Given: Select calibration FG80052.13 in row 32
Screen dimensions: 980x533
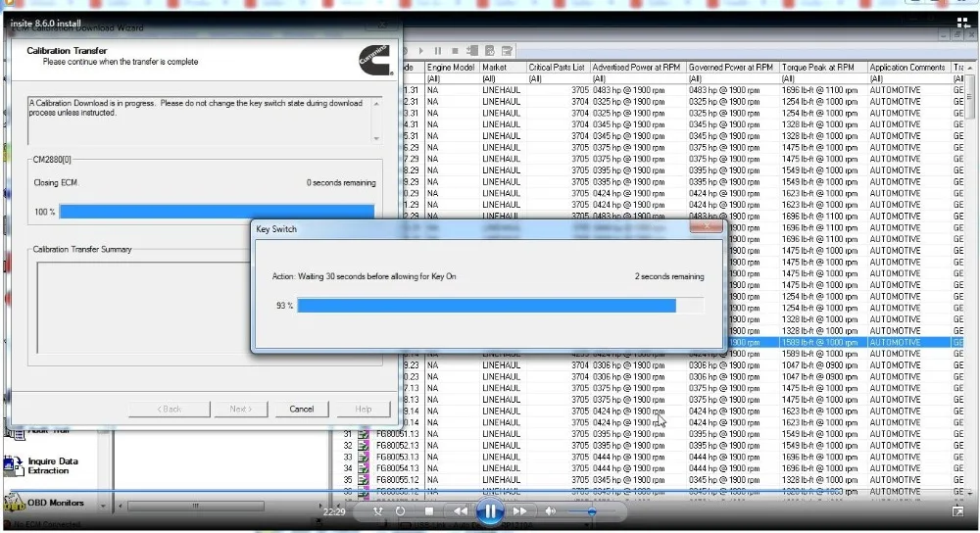Looking at the screenshot, I should [398, 446].
